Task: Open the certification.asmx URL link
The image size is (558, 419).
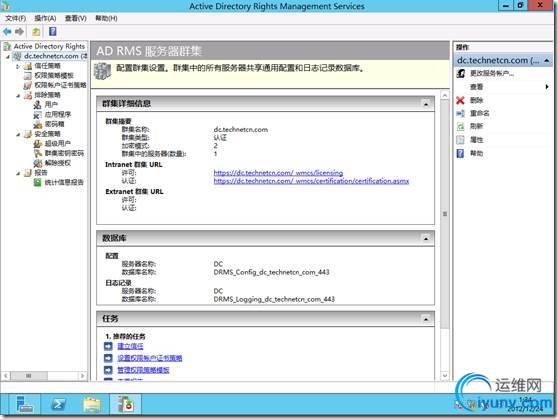Action: pyautogui.click(x=311, y=181)
